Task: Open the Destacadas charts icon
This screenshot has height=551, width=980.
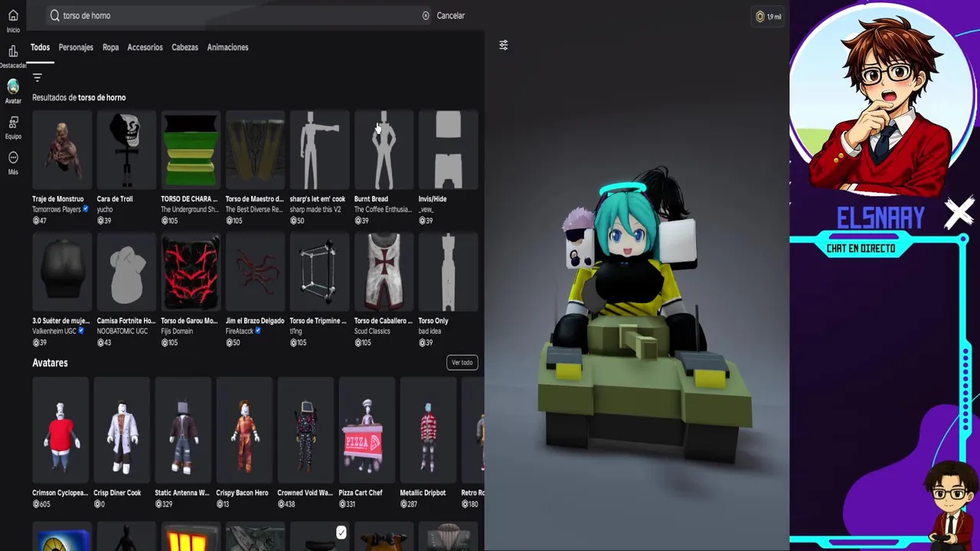Action: [13, 51]
